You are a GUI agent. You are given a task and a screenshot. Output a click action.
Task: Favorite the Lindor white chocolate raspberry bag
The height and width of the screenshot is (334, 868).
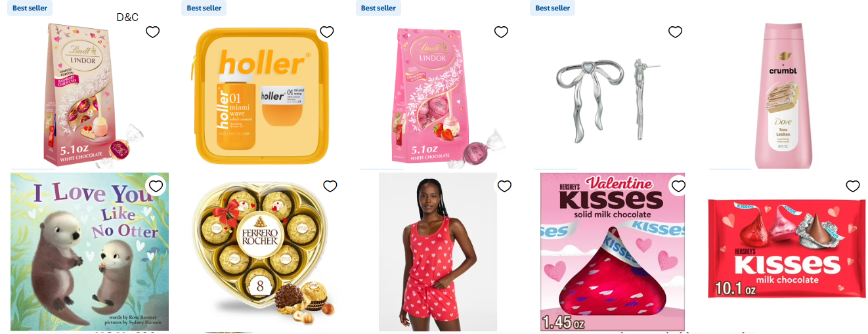[x=152, y=32]
